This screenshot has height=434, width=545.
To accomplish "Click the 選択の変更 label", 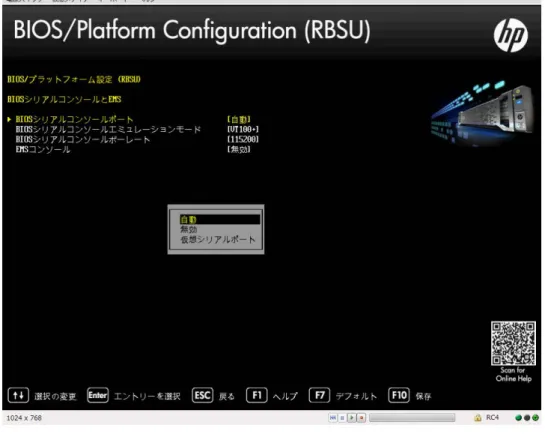I will coord(55,396).
